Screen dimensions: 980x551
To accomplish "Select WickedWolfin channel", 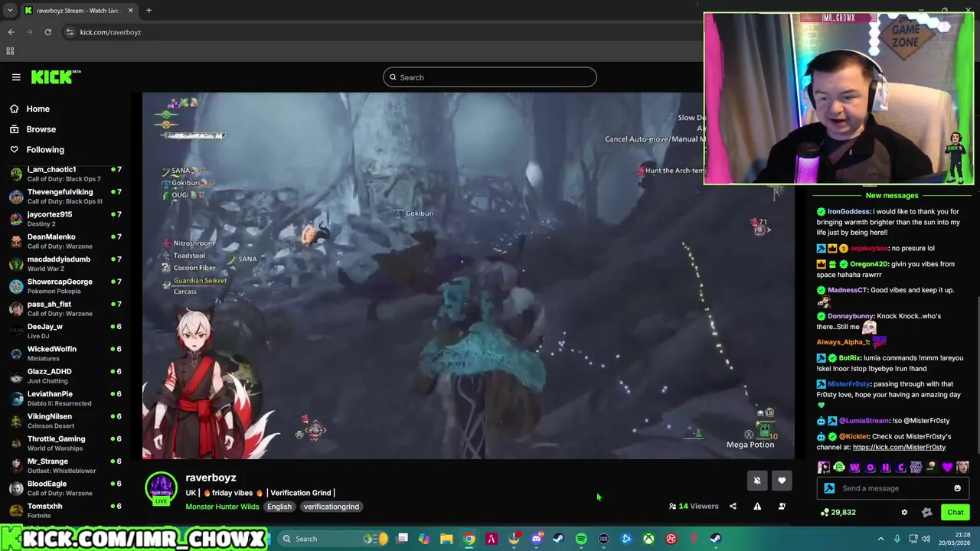I will (x=65, y=354).
